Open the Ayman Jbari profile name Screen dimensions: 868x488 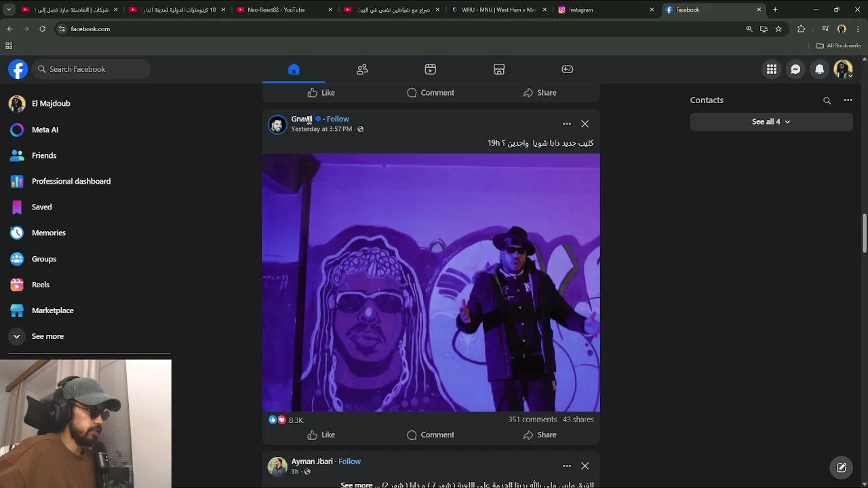(x=312, y=462)
